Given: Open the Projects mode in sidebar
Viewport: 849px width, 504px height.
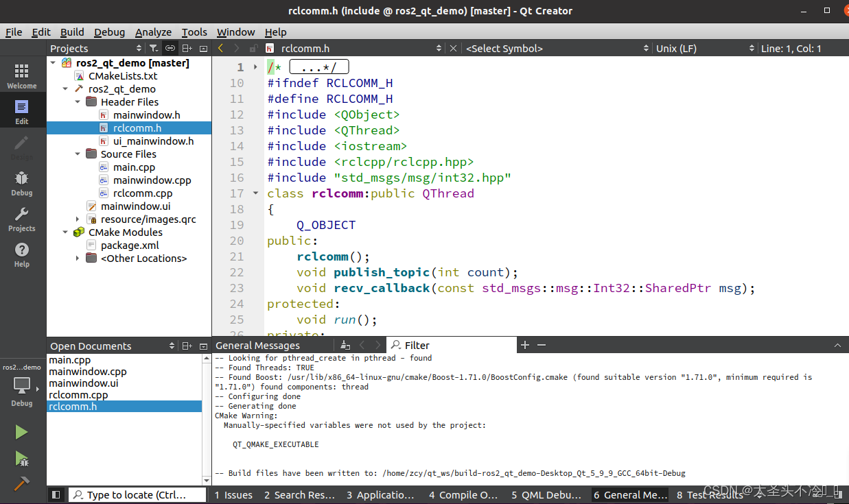Looking at the screenshot, I should coord(22,219).
